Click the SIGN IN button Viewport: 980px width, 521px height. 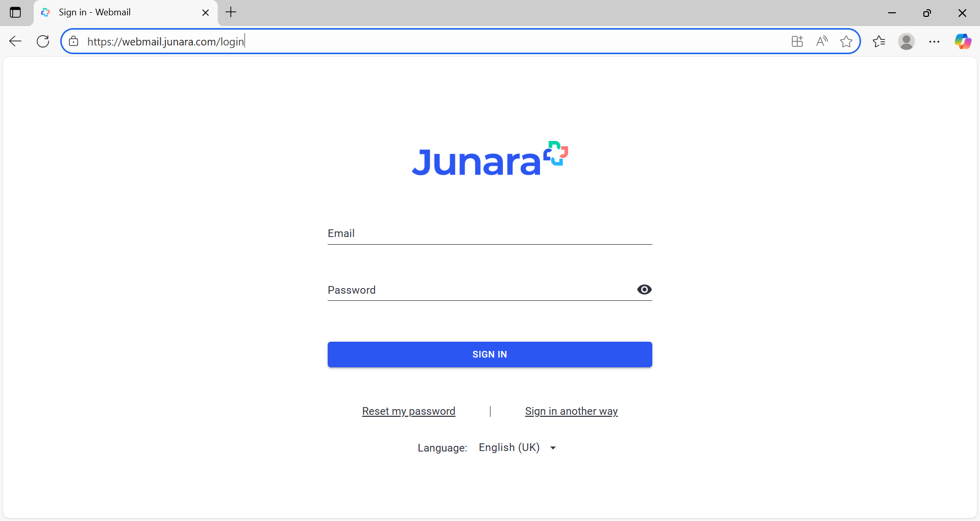tap(490, 354)
